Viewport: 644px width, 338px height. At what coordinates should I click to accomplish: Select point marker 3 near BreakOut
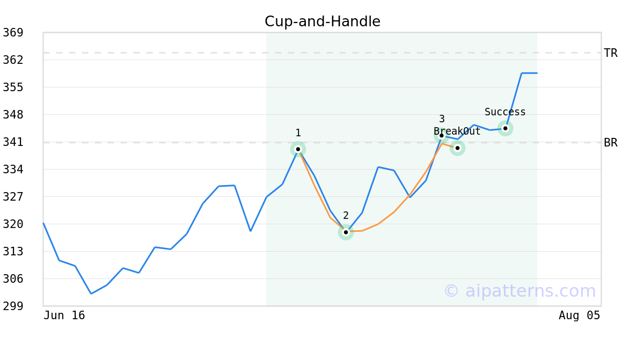point(441,136)
